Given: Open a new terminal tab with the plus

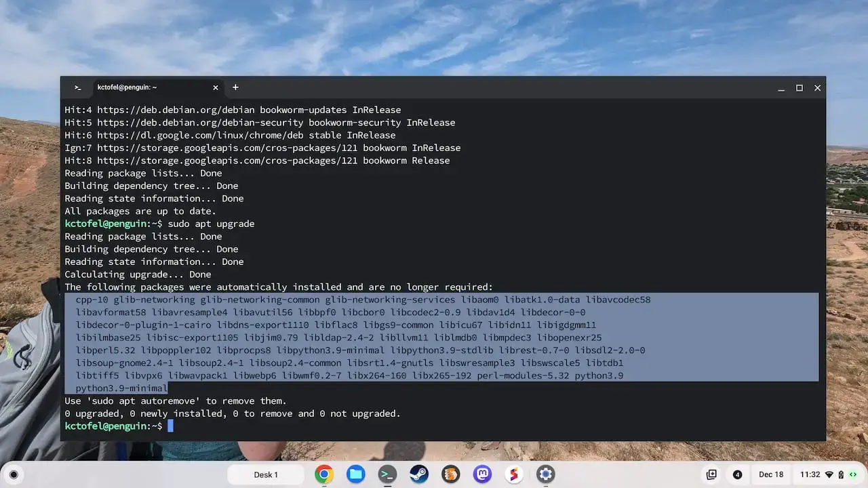Looking at the screenshot, I should pos(235,87).
